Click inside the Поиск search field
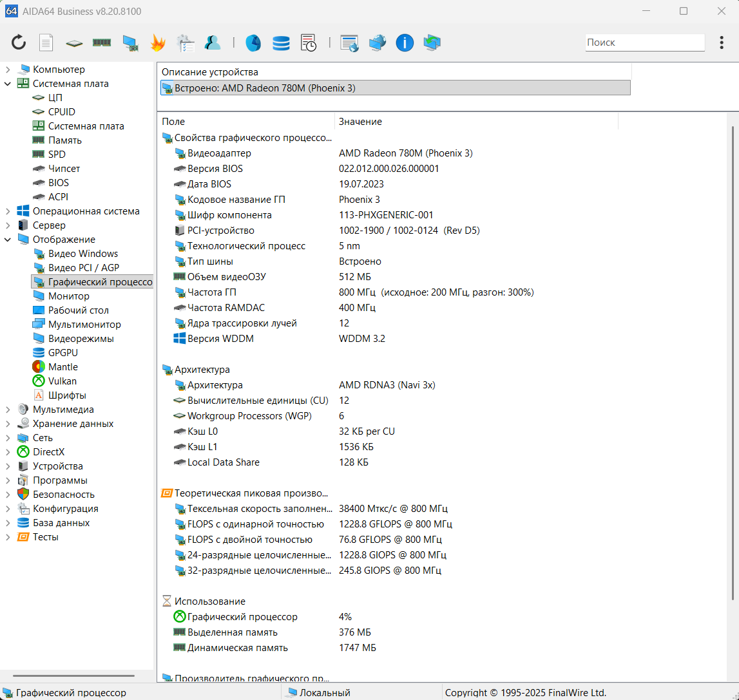The width and height of the screenshot is (739, 700). coord(645,43)
